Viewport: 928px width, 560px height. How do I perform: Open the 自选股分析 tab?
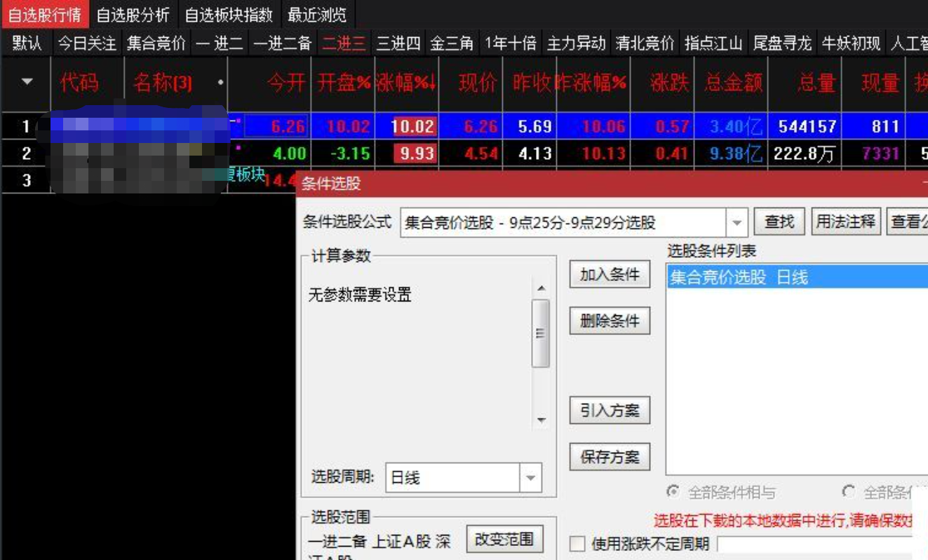point(133,14)
